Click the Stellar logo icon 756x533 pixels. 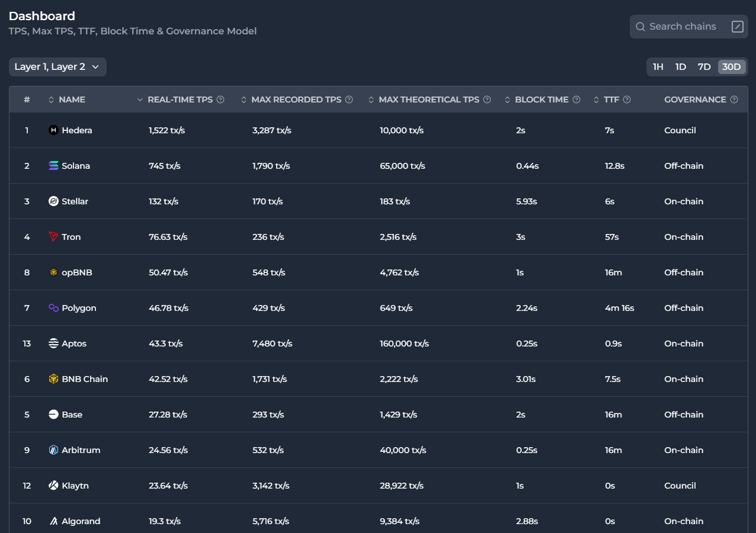pos(53,201)
